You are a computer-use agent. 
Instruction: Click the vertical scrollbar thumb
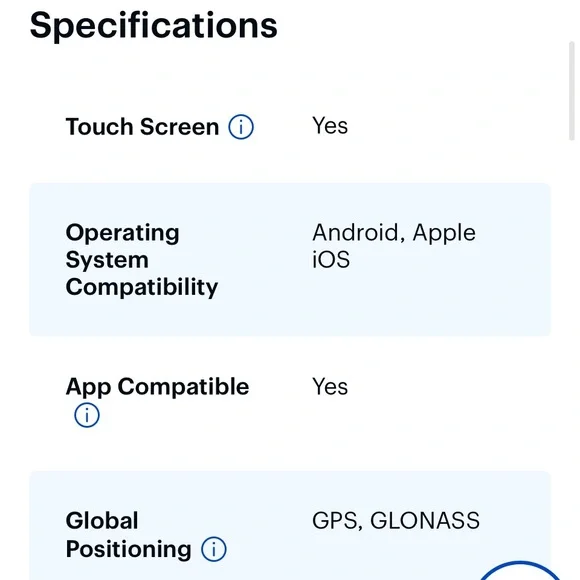click(x=571, y=91)
